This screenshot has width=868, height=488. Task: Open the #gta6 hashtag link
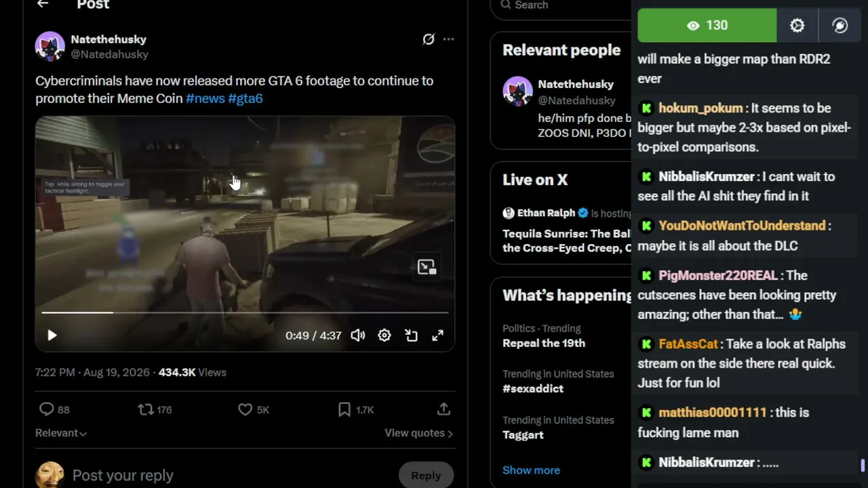pyautogui.click(x=245, y=98)
